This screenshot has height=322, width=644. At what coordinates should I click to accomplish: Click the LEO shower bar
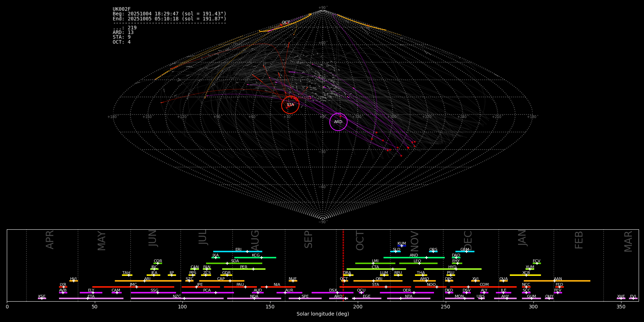(x=418, y=263)
